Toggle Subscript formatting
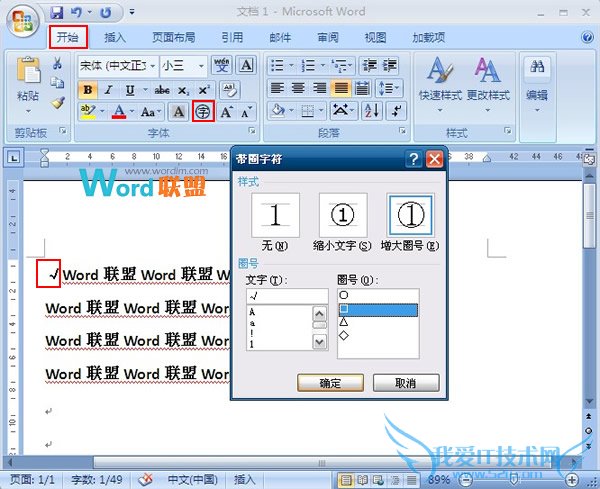This screenshot has width=600, height=489. [x=183, y=90]
